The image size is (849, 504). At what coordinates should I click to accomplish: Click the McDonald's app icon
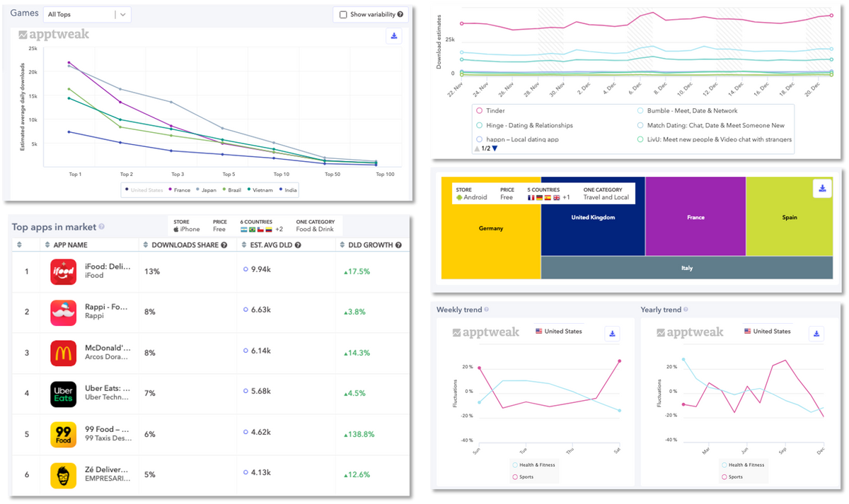click(x=63, y=353)
